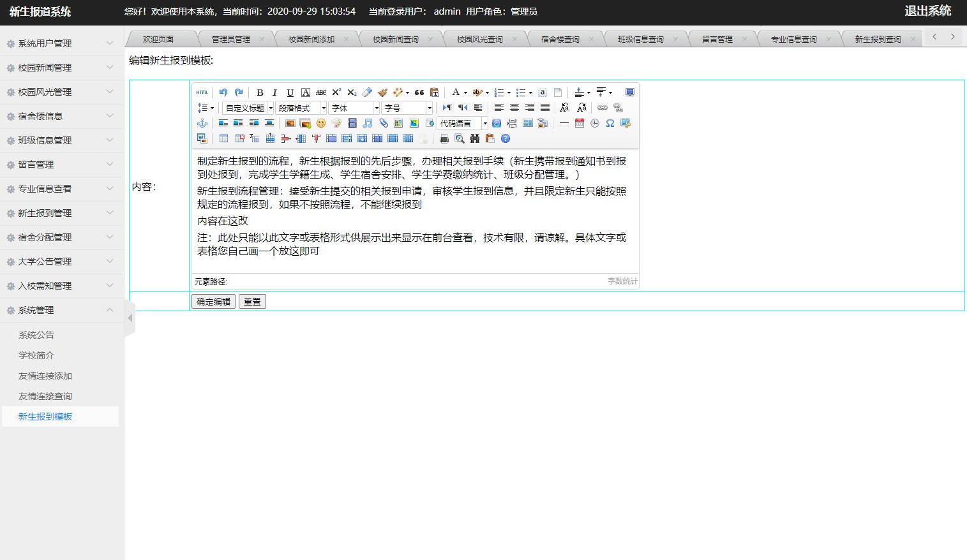Collapse the 系统管理 sidebar section

(61, 310)
